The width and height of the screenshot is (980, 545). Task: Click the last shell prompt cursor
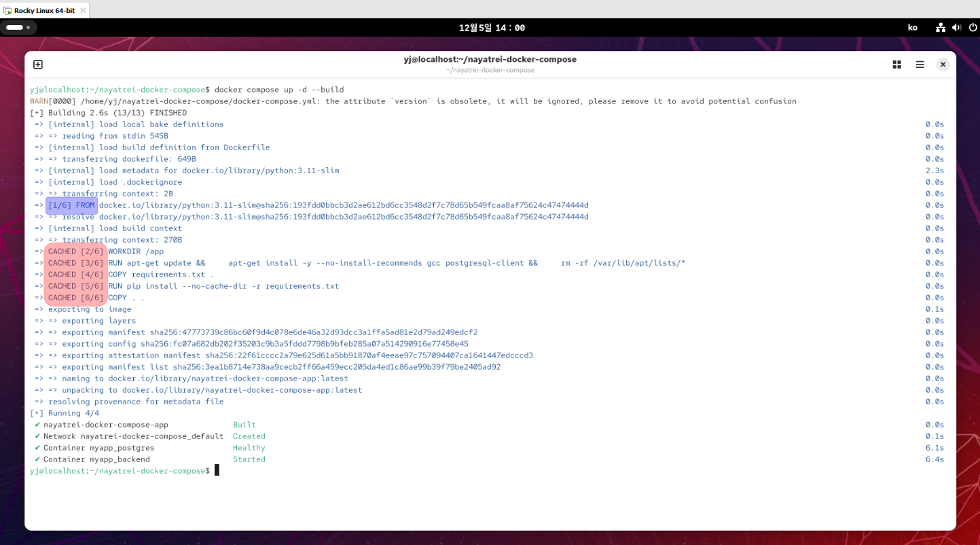click(217, 470)
